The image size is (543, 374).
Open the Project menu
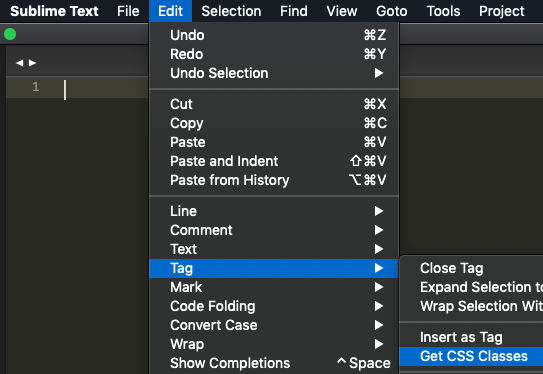(502, 11)
